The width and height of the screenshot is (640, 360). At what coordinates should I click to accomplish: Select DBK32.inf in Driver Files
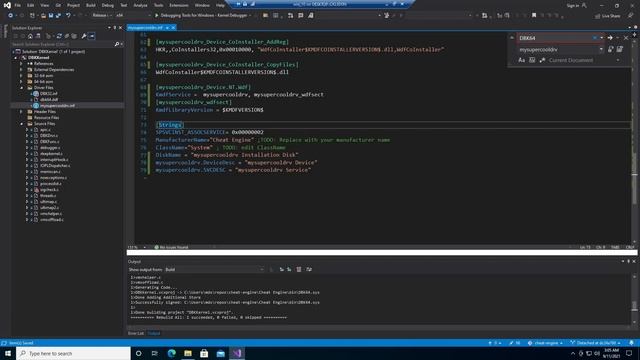[49, 93]
